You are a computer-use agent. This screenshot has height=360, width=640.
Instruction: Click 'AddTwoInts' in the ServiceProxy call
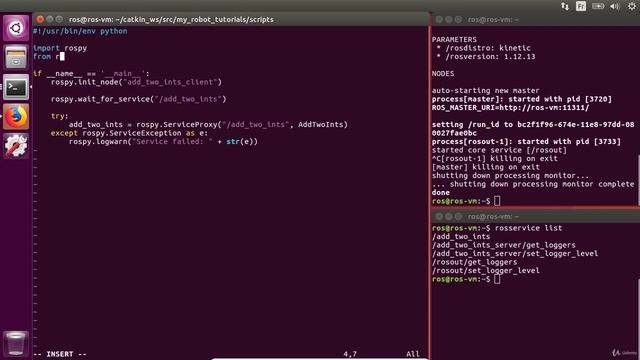pyautogui.click(x=320, y=124)
